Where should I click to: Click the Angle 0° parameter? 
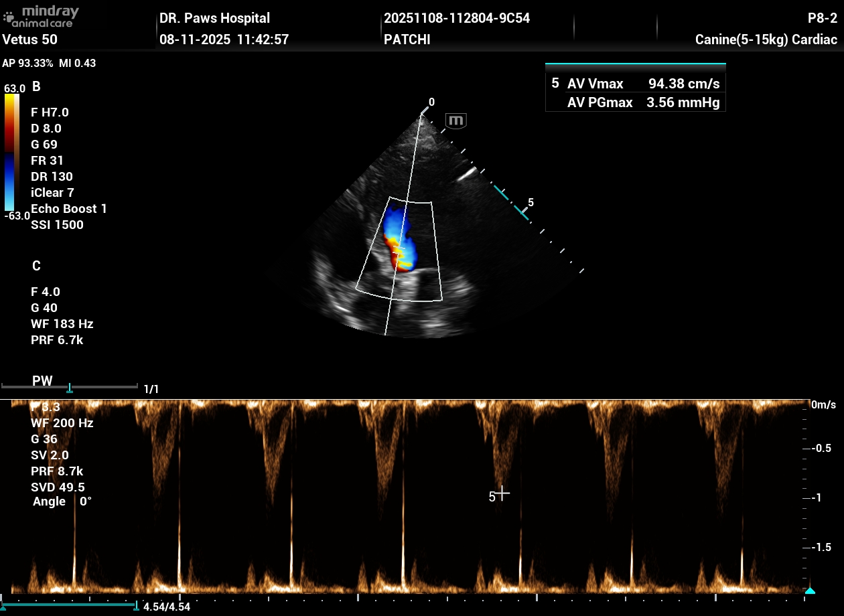pos(62,502)
